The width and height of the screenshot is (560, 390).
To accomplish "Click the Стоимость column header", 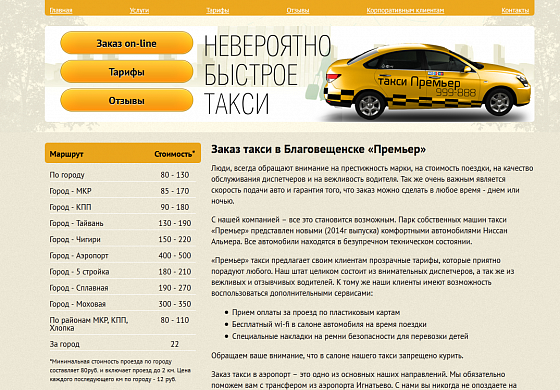I will 175,154.
